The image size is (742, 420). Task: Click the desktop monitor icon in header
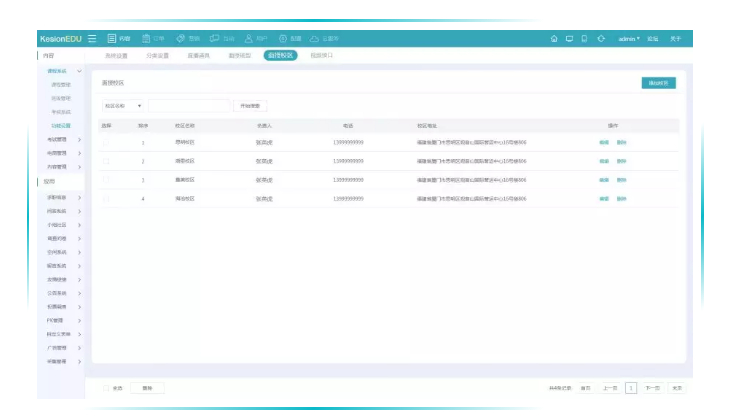click(x=569, y=39)
